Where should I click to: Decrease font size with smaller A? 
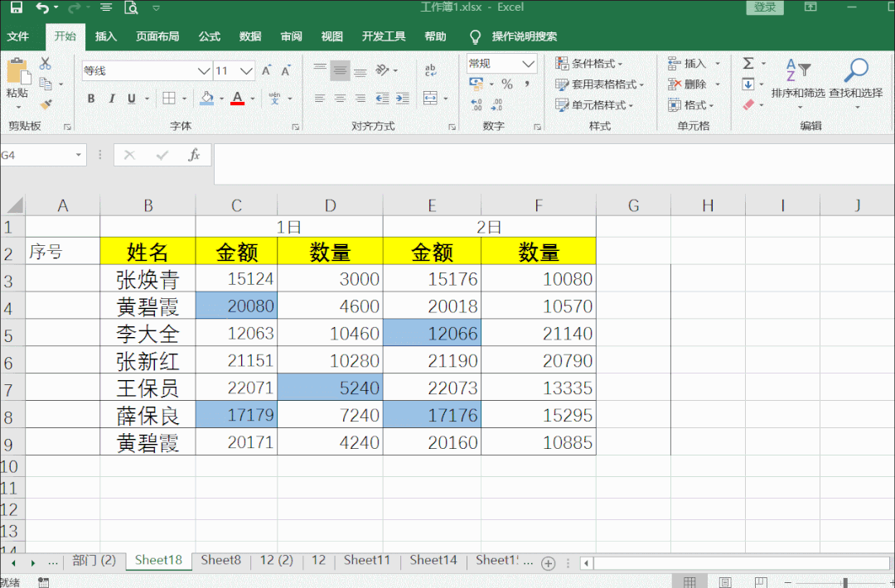286,70
